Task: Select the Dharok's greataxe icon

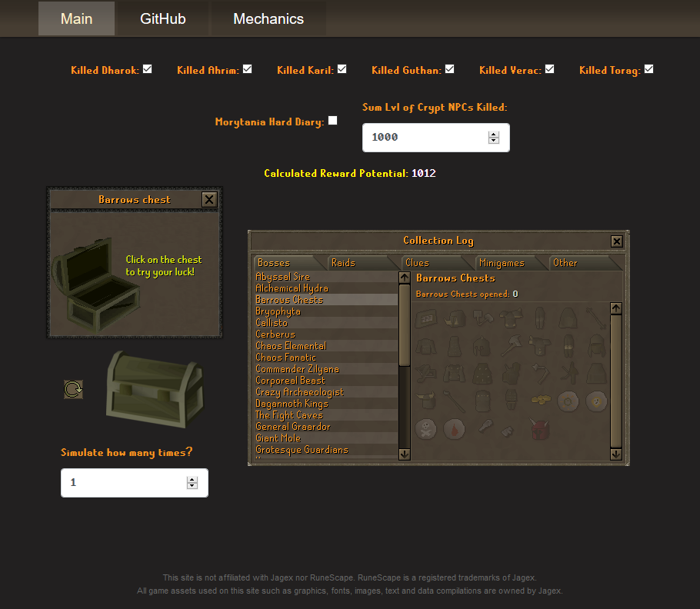Action: (x=512, y=345)
